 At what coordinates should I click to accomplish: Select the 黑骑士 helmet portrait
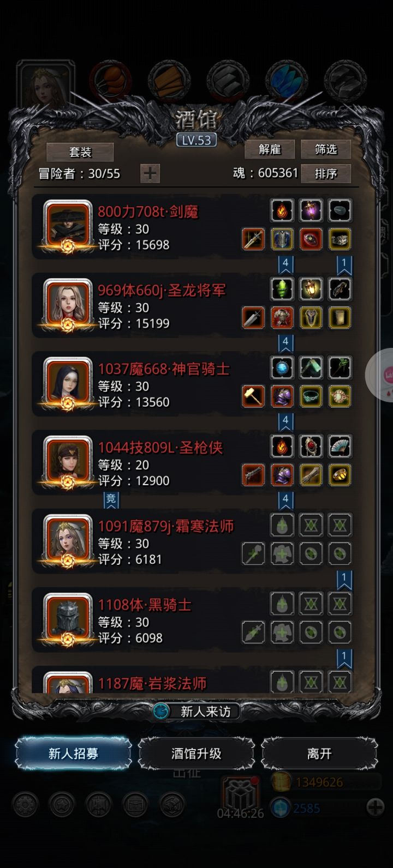(68, 618)
